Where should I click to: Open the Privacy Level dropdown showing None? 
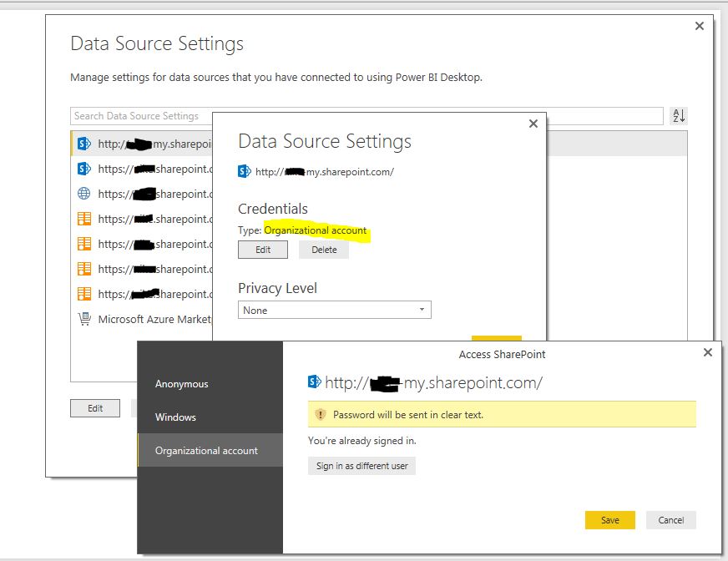point(334,311)
